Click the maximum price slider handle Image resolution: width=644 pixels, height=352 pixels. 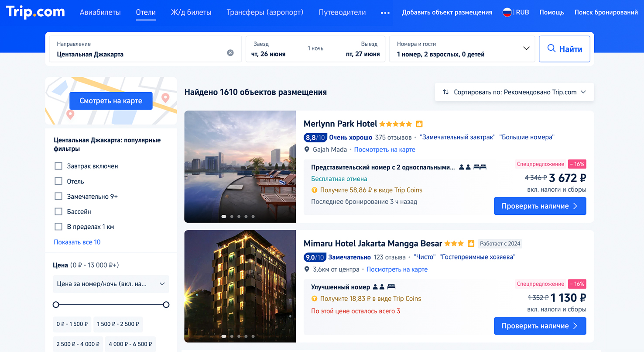click(166, 305)
